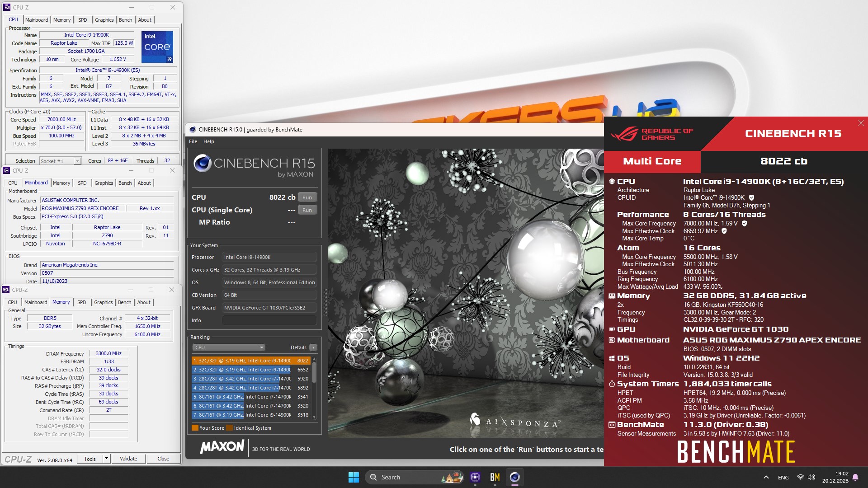
Task: Click the 8022 cb Multi Core score
Action: (x=784, y=161)
